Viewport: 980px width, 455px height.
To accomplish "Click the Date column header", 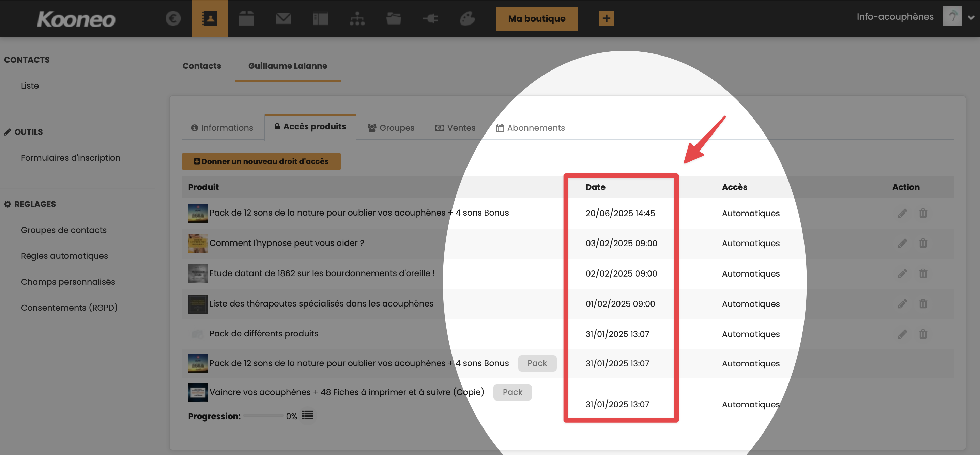I will click(595, 187).
